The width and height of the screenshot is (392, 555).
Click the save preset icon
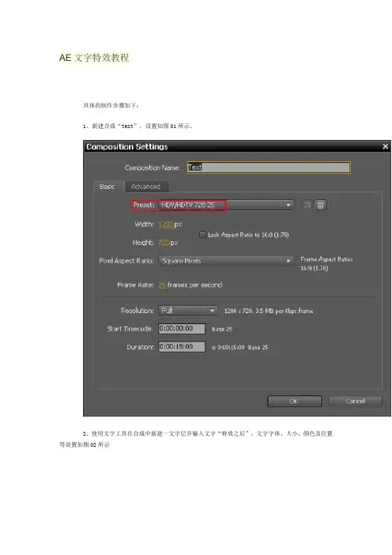pos(307,206)
